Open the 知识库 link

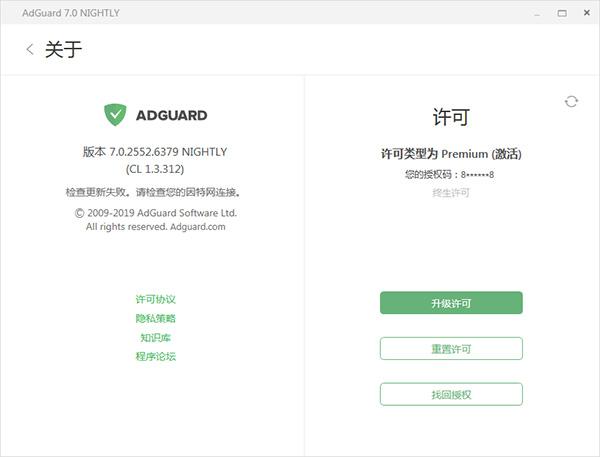coord(155,338)
